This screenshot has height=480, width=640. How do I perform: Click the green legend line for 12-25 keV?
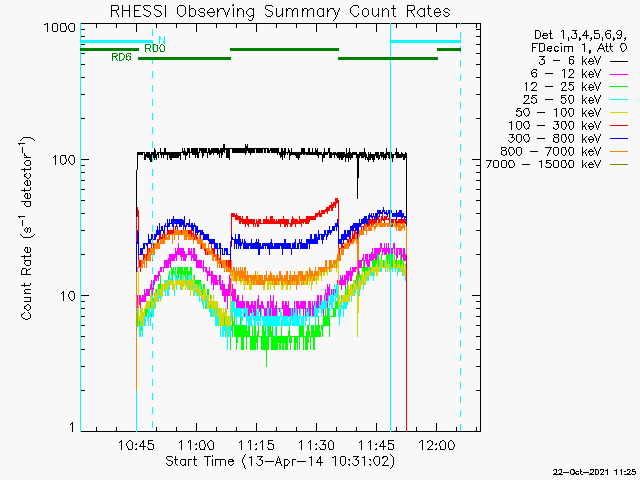click(619, 87)
